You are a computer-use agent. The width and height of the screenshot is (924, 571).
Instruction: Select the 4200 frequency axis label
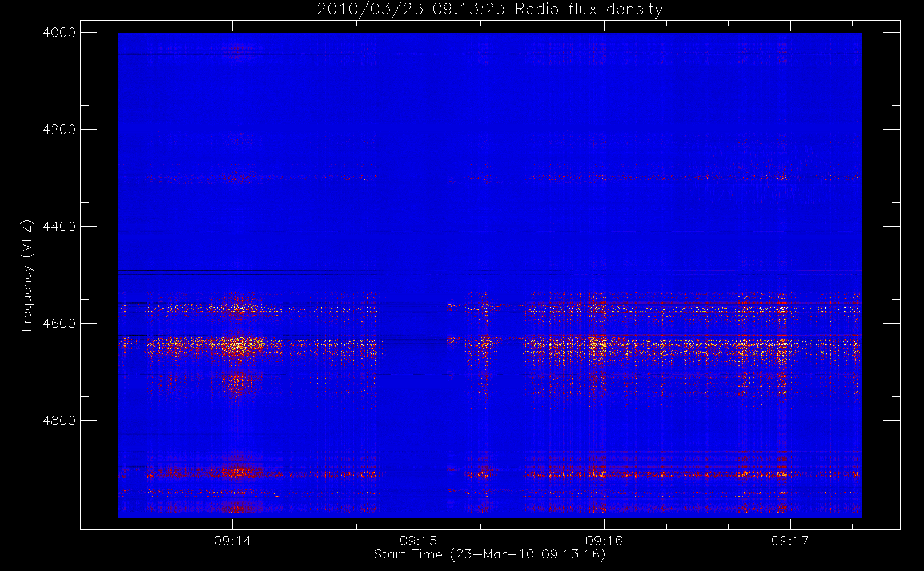[x=59, y=130]
